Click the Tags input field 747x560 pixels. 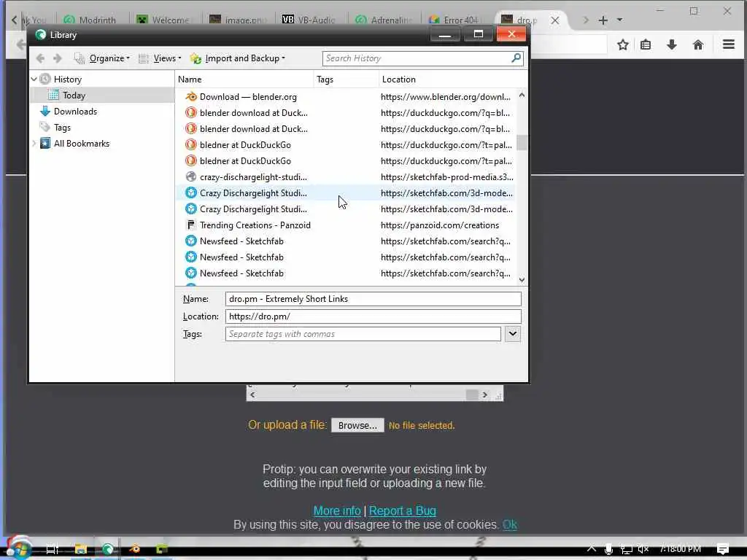(x=363, y=334)
